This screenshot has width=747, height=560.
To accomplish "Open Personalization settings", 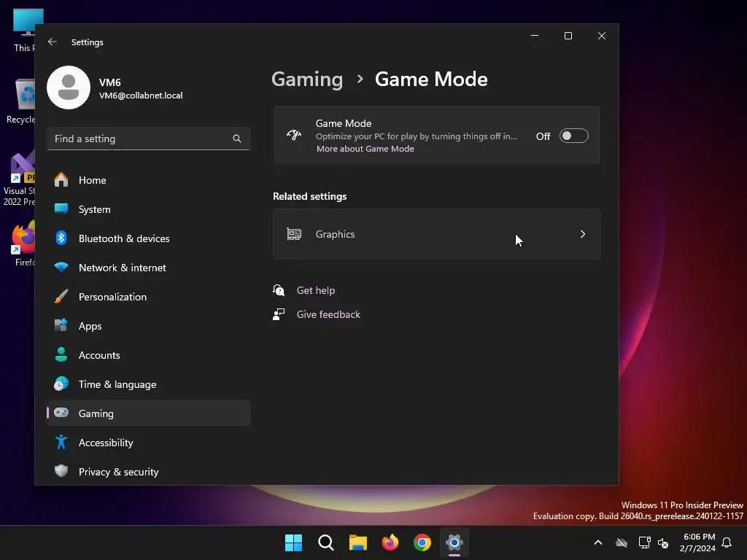I will point(149,297).
